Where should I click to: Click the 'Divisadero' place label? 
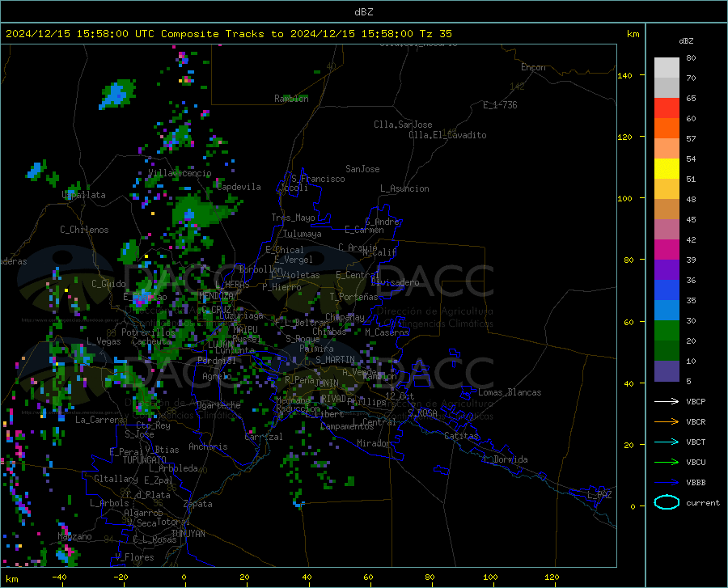[395, 282]
